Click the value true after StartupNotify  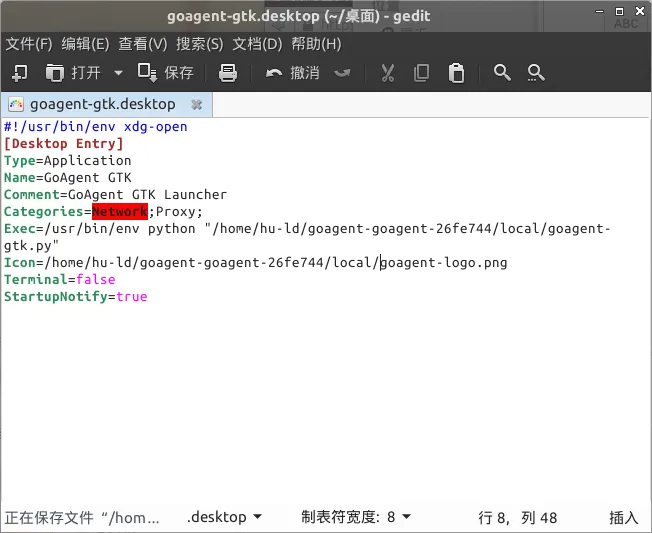click(x=132, y=297)
